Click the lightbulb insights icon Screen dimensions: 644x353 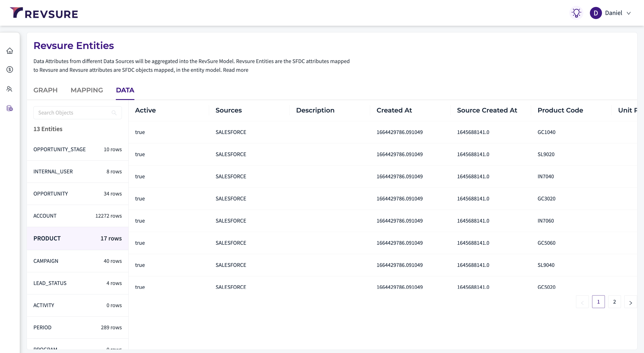click(576, 13)
